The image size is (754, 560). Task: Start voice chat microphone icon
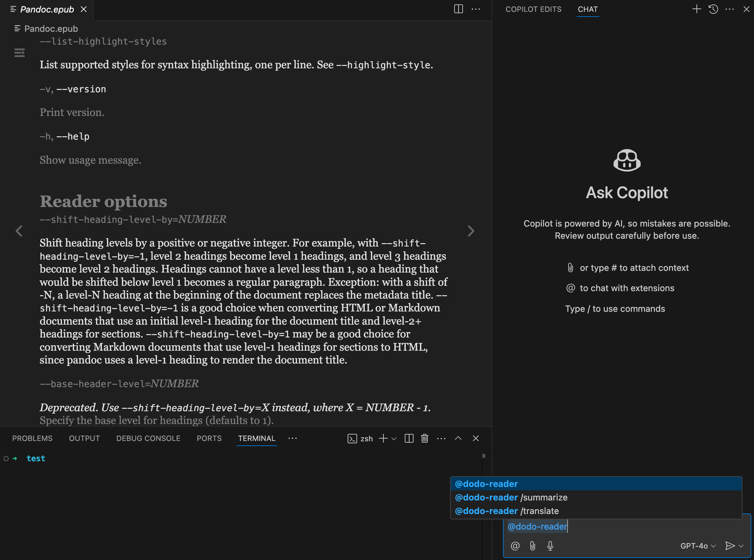pos(550,546)
